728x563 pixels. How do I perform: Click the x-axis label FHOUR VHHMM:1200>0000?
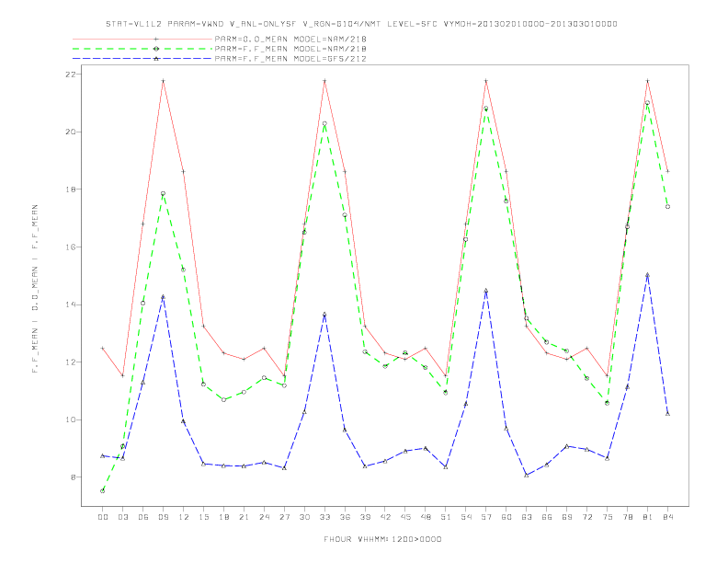[382, 539]
